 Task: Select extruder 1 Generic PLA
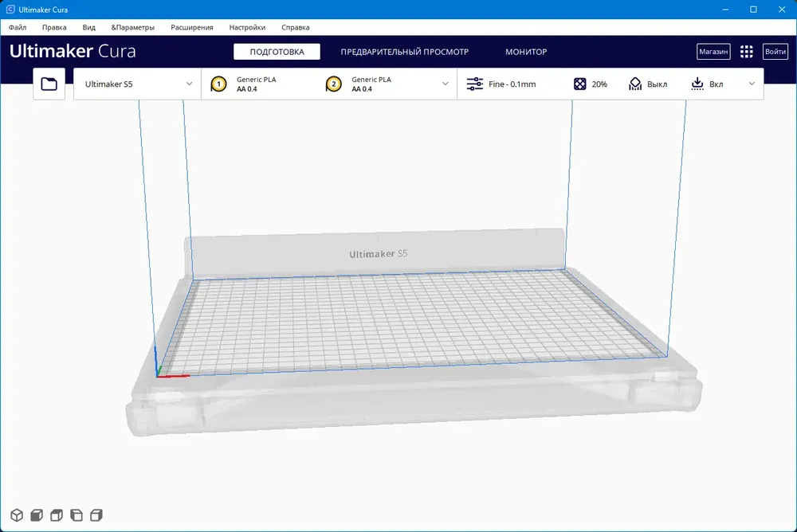coord(244,84)
